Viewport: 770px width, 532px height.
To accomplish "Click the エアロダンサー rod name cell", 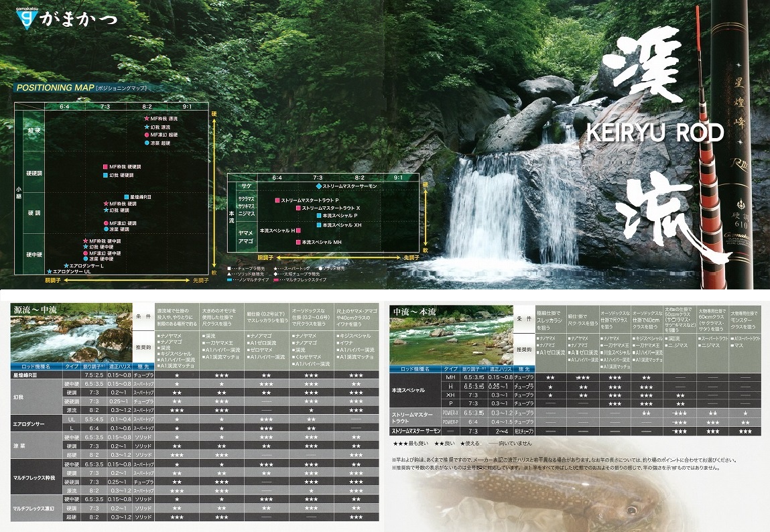I will [x=36, y=423].
